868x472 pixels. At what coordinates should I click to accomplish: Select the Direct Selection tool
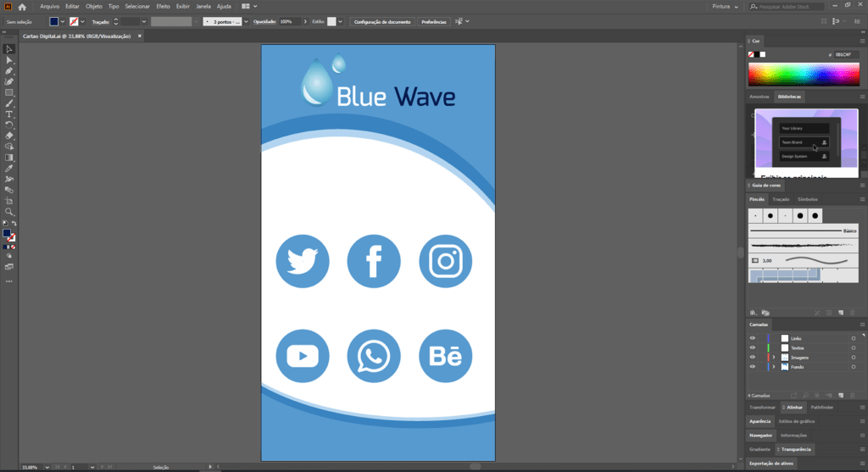pos(8,60)
